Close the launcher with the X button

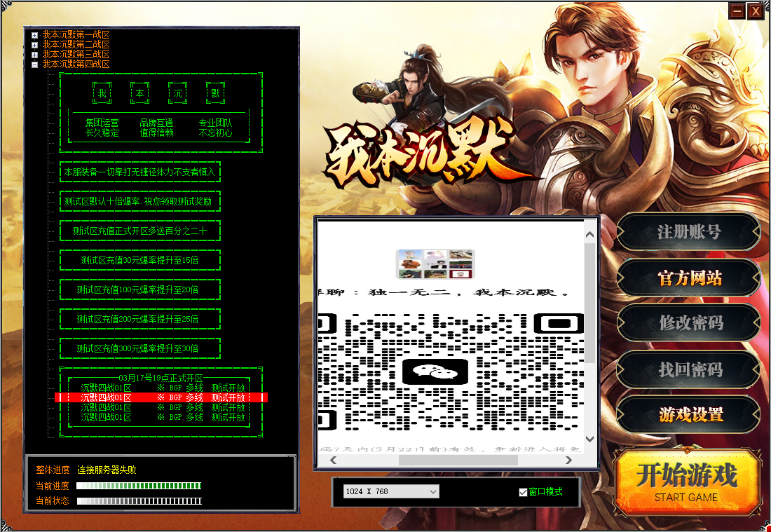(x=755, y=11)
